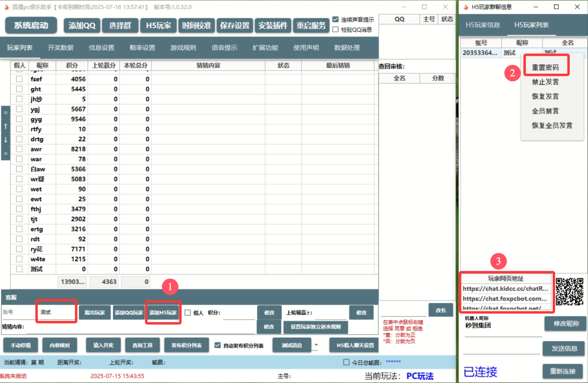The width and height of the screenshot is (588, 383).
Task: Click the 重新连接 reconnect button
Action: [x=562, y=371]
